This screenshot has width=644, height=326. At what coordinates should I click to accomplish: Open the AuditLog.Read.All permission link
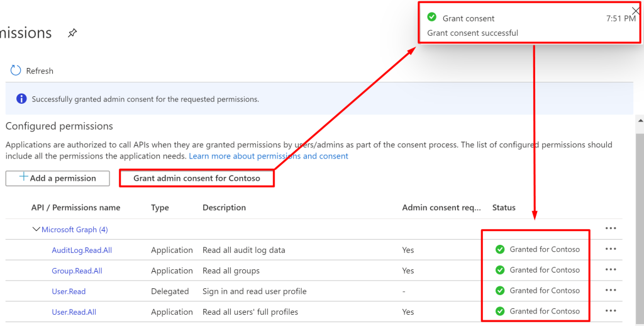click(82, 250)
